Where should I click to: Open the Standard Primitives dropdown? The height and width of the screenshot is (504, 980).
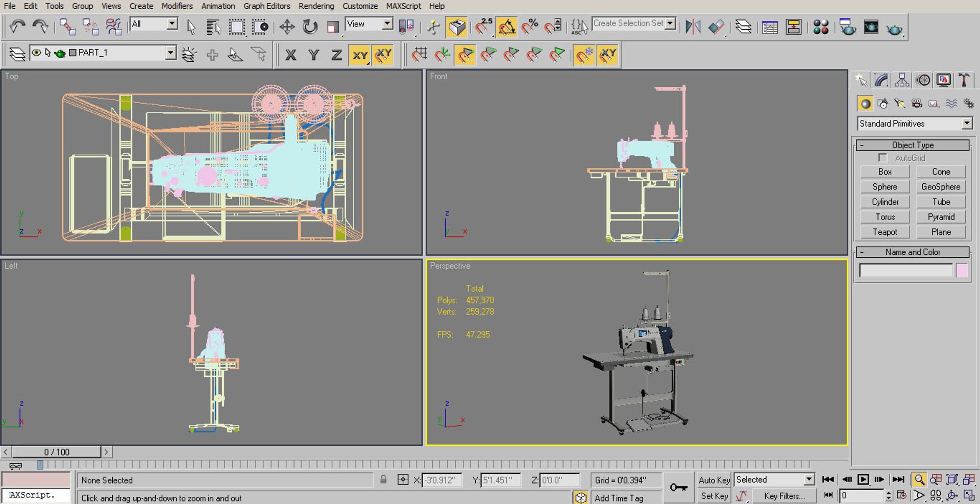point(967,124)
